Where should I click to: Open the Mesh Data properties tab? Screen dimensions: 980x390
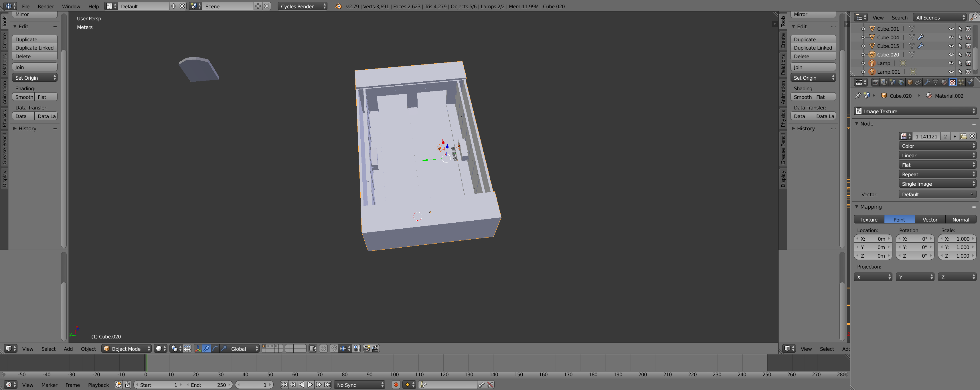(935, 82)
